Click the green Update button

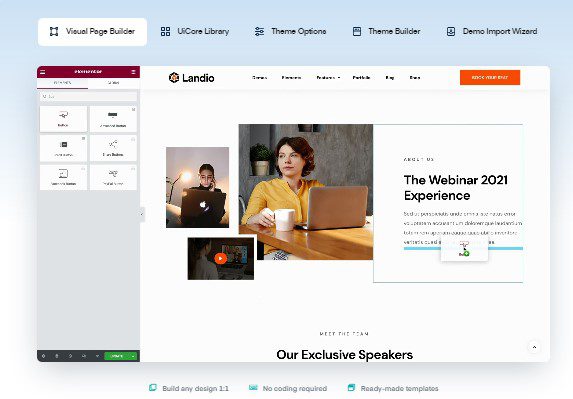[117, 356]
